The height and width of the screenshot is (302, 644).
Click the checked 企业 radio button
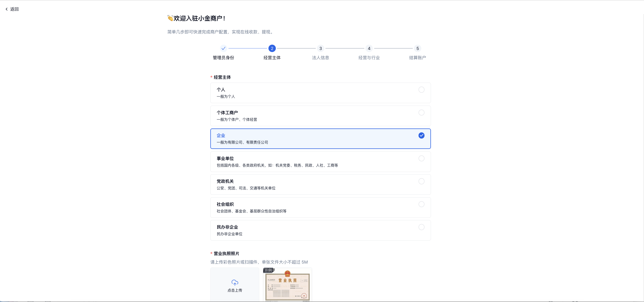click(x=421, y=136)
